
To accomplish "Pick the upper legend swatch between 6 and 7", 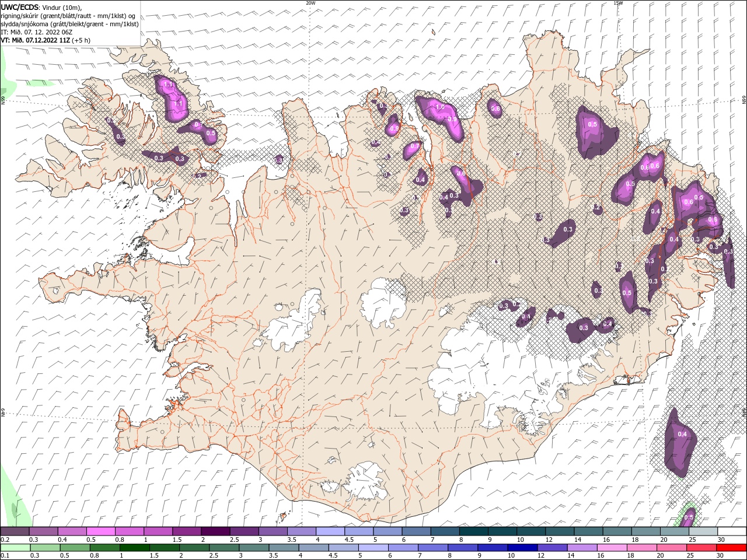I will (x=416, y=531).
